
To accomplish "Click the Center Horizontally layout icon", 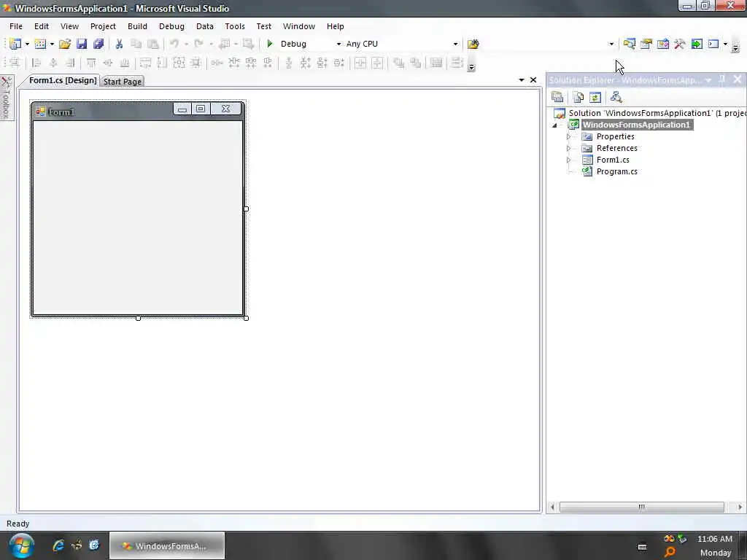I will (x=360, y=63).
